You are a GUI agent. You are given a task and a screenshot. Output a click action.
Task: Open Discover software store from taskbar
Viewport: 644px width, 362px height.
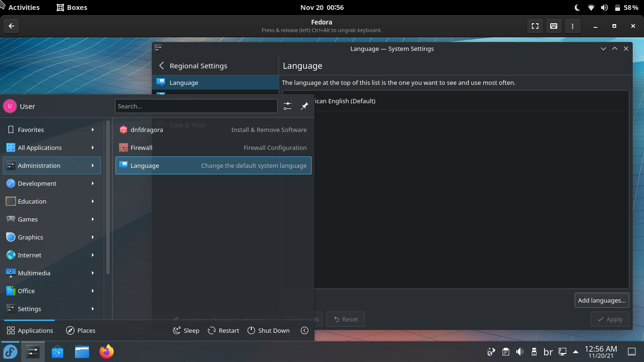[58, 351]
